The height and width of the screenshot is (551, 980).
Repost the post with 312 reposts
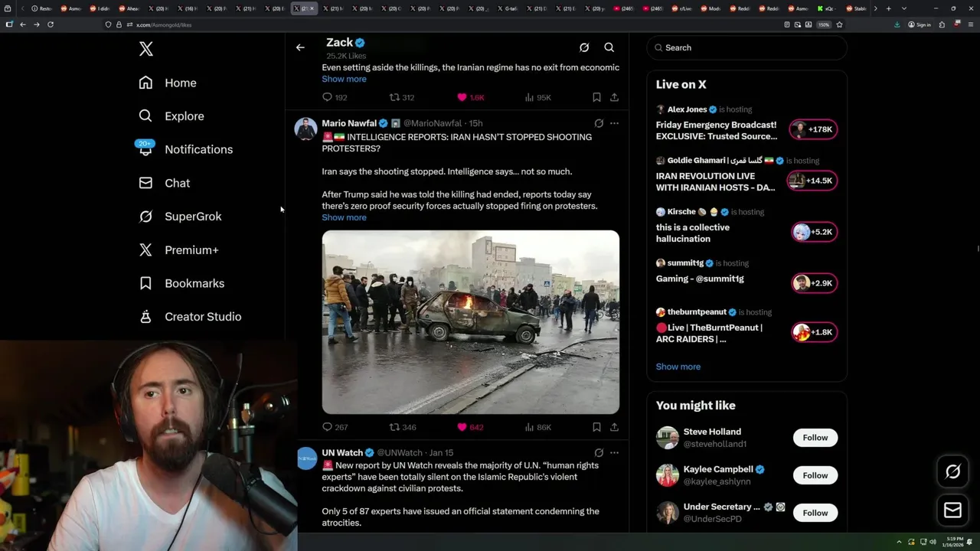pyautogui.click(x=402, y=97)
